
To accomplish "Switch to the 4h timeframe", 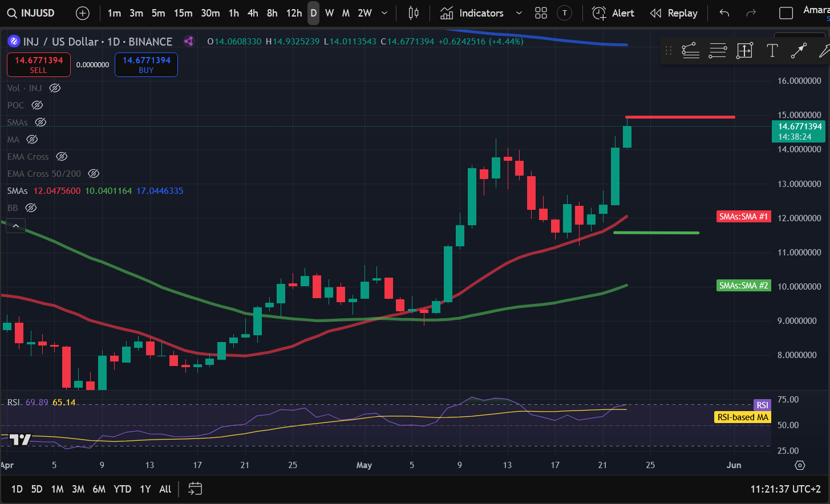I will click(x=253, y=13).
